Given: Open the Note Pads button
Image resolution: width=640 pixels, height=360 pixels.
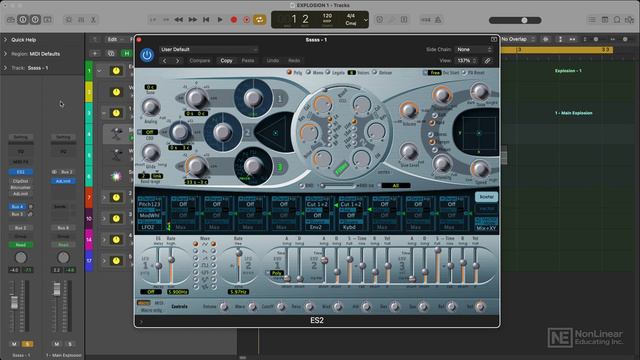Looking at the screenshot, I should click(605, 20).
